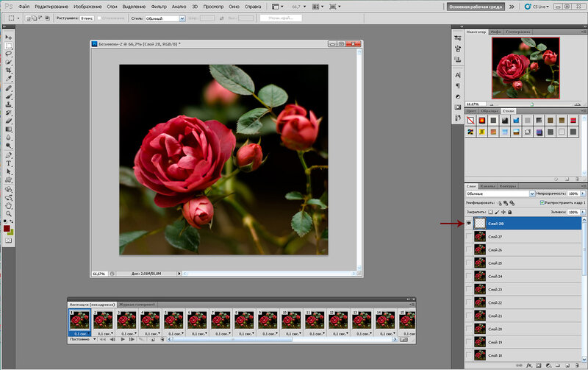This screenshot has height=370, width=588.
Task: Select the Move tool
Action: click(8, 38)
